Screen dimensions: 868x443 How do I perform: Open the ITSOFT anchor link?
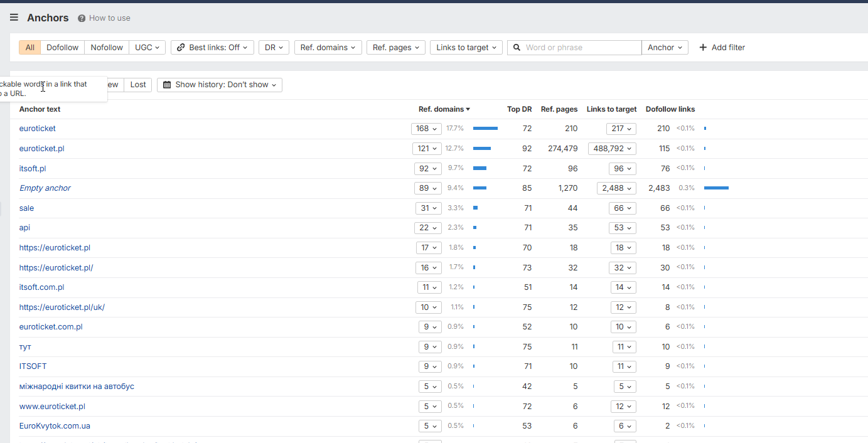33,366
